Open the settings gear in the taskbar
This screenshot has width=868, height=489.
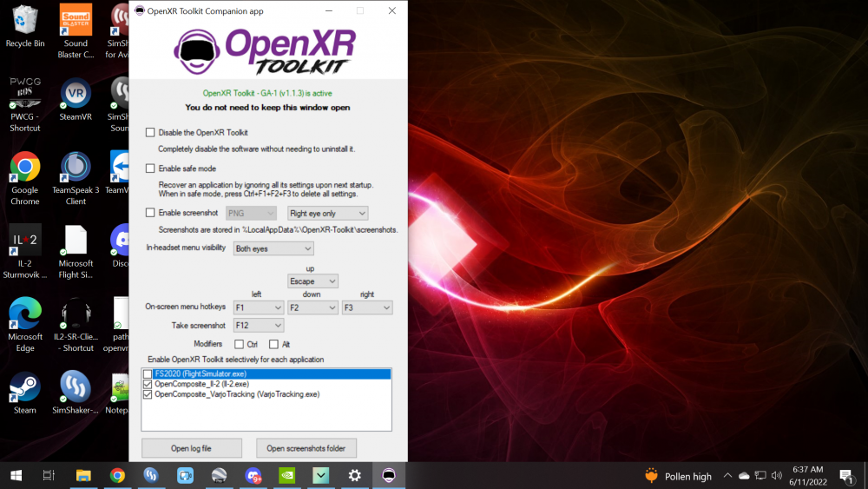[355, 475]
